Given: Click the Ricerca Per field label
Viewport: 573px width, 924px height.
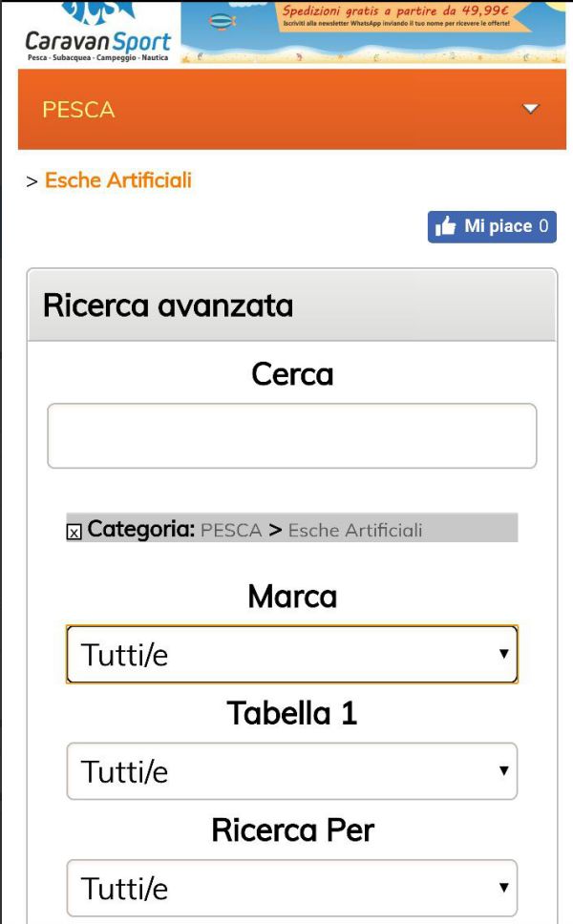Looking at the screenshot, I should (292, 830).
